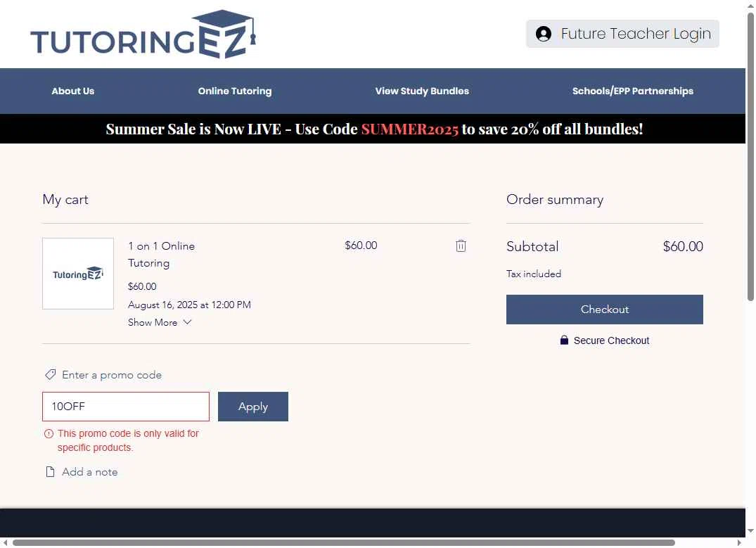Open Future Teacher Login
This screenshot has width=756, height=548.
pos(622,34)
